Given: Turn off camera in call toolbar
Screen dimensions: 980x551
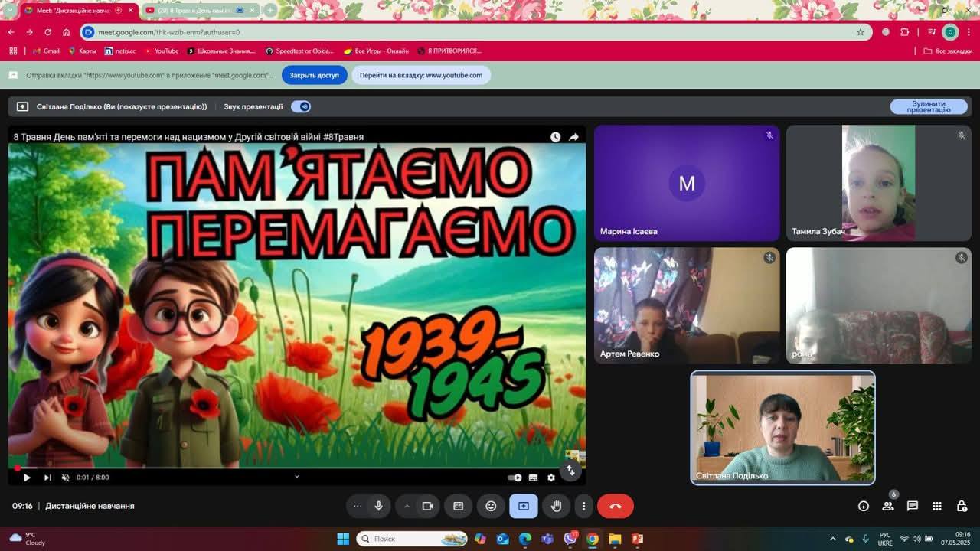Looking at the screenshot, I should pos(427,506).
